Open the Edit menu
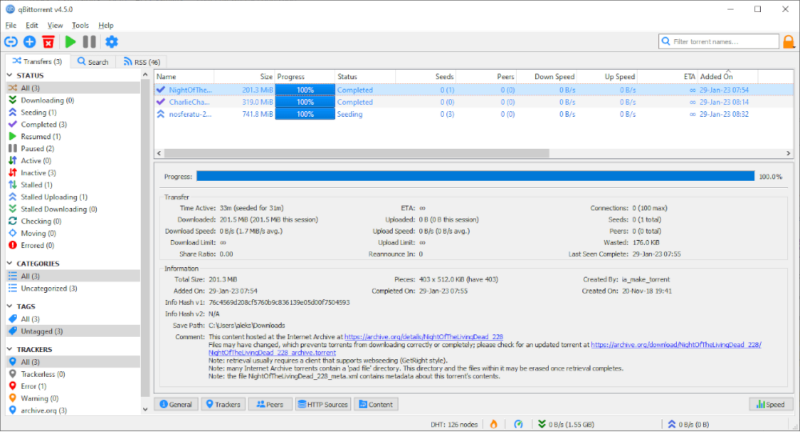 (32, 26)
